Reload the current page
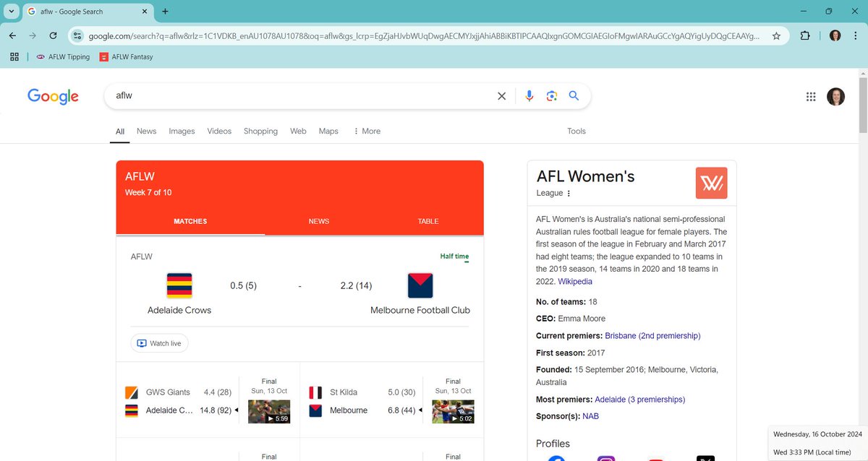868x461 pixels. click(53, 35)
